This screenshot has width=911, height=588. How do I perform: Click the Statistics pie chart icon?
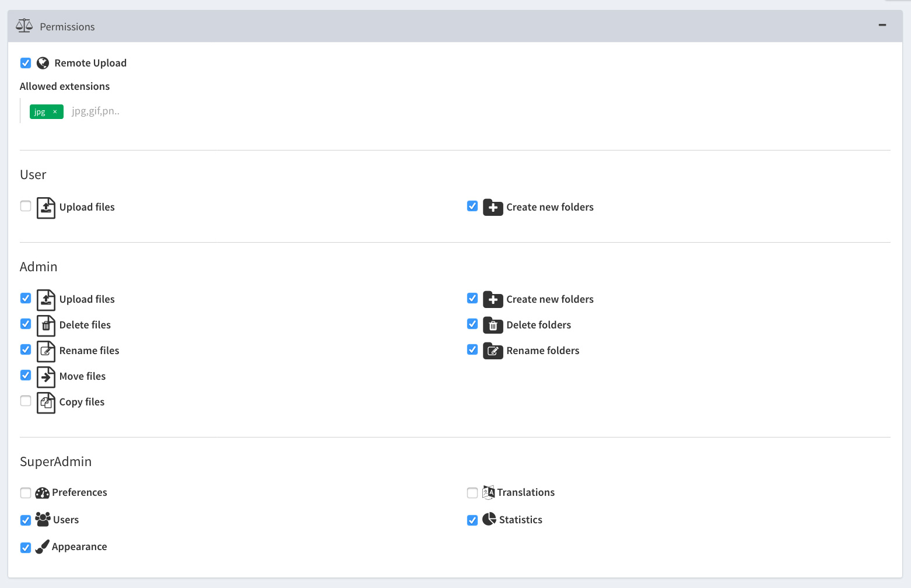tap(489, 519)
